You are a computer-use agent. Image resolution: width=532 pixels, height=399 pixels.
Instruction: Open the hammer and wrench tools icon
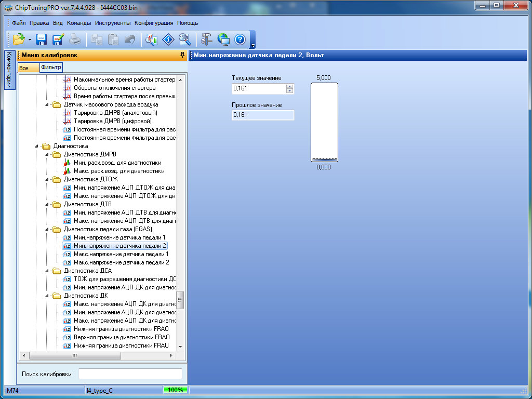click(207, 39)
